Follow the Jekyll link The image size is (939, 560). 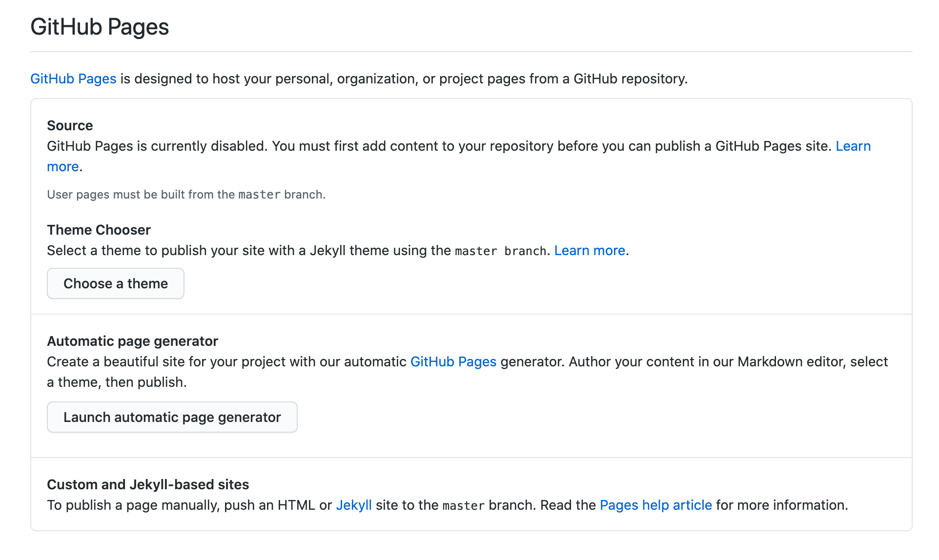coord(354,505)
